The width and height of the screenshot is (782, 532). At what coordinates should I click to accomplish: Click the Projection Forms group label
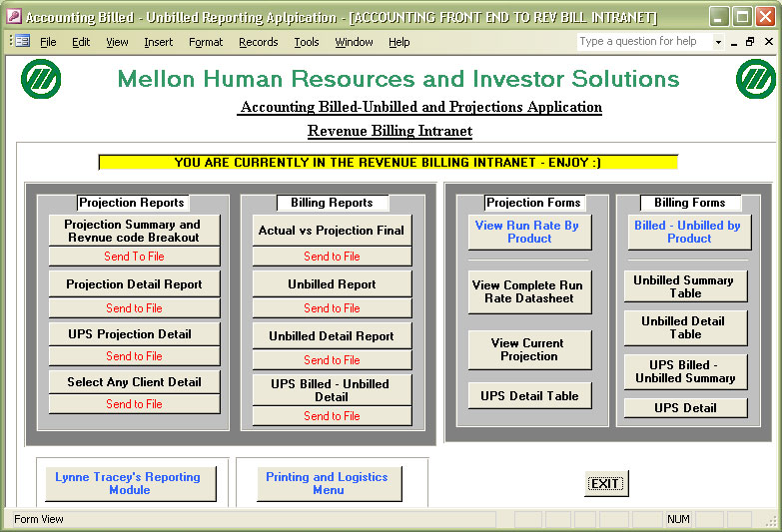click(533, 203)
